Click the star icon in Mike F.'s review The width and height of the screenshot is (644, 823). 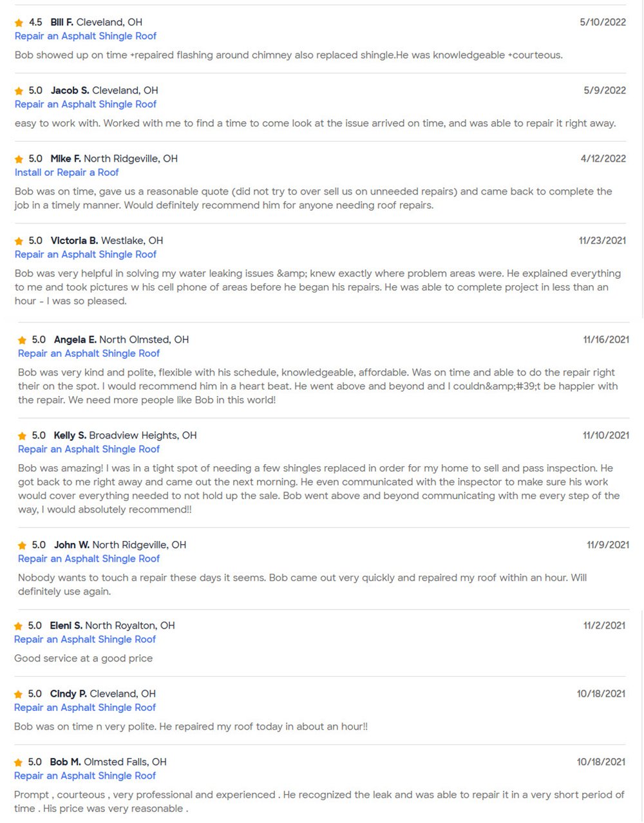pos(19,160)
